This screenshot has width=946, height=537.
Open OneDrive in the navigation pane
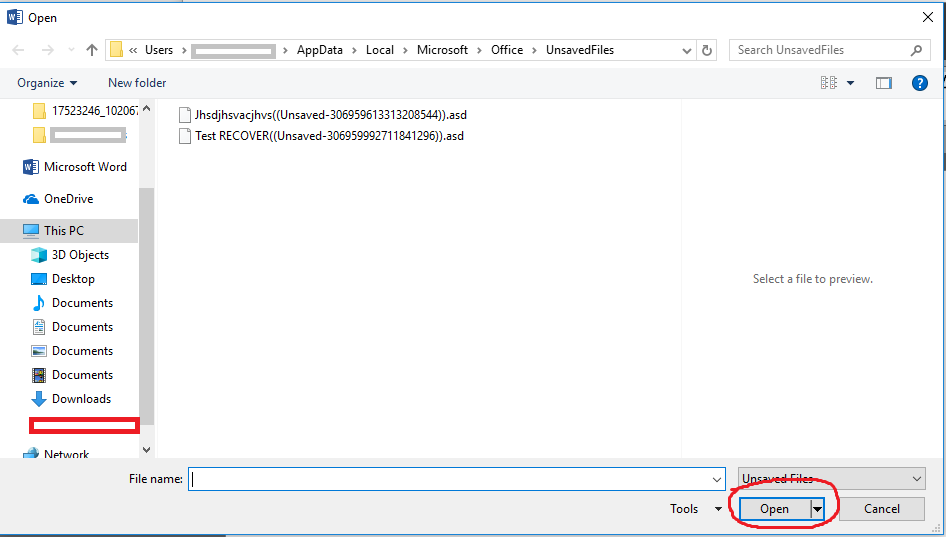pyautogui.click(x=58, y=199)
